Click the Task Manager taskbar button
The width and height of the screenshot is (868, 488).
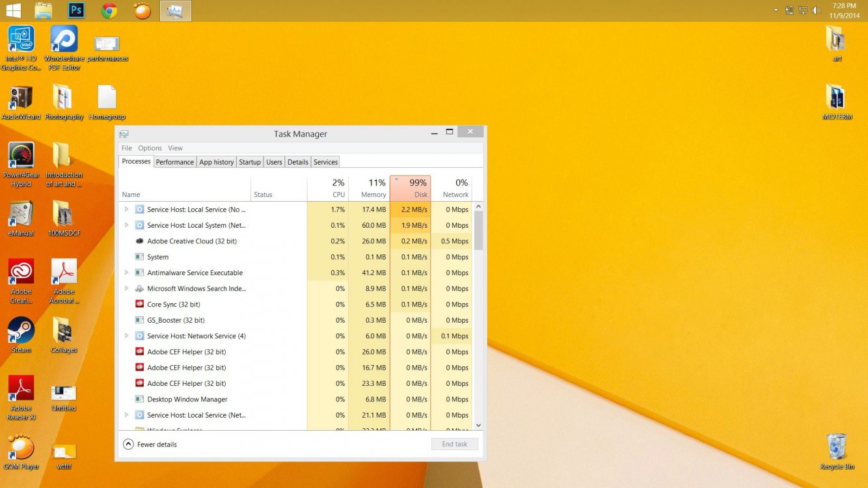tap(175, 10)
